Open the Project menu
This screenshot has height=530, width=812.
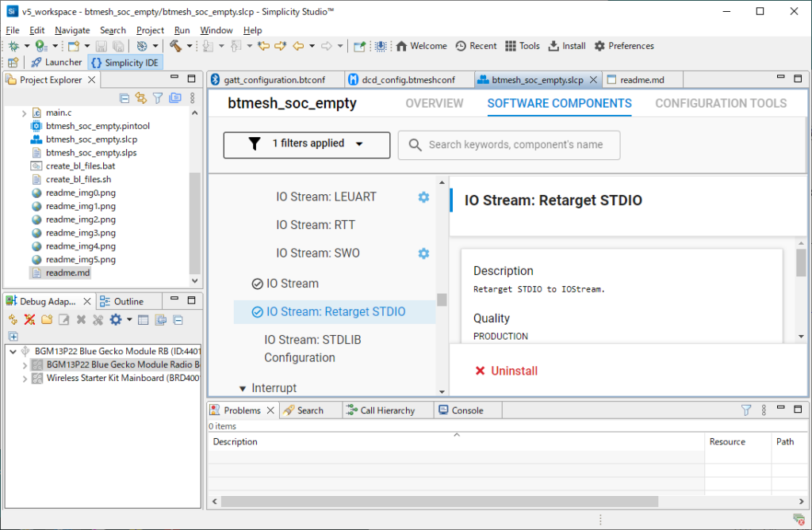[150, 30]
